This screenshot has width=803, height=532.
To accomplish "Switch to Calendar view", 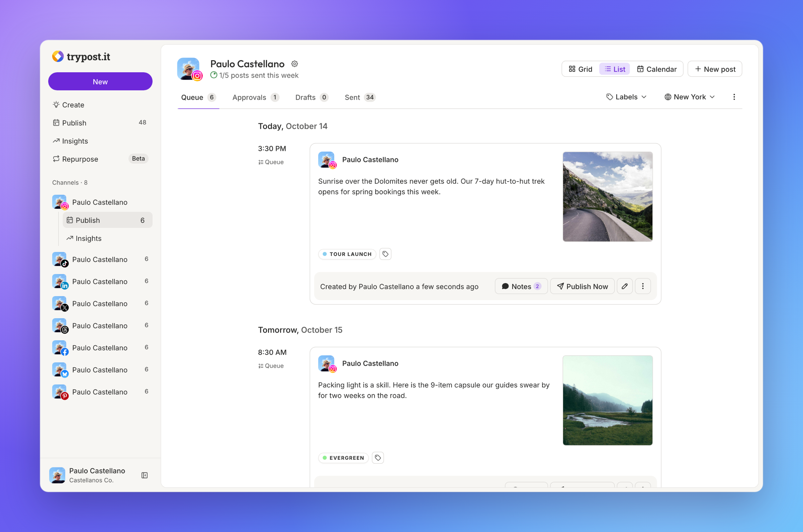I will coord(656,69).
